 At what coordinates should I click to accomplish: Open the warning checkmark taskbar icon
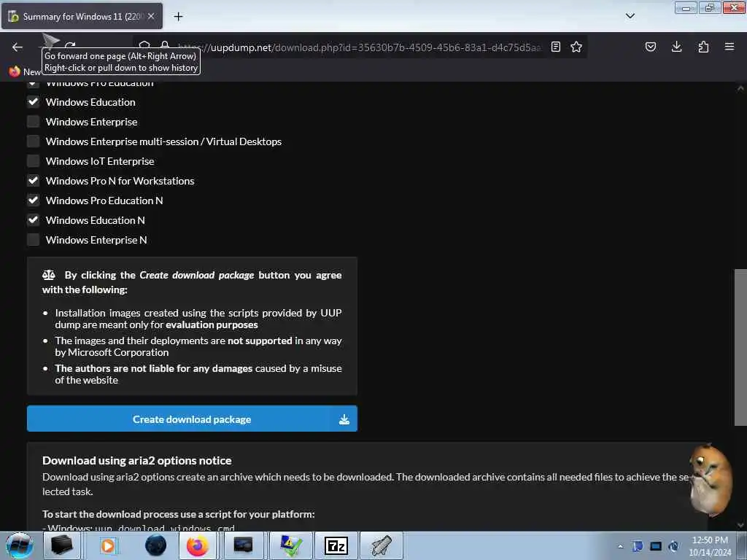coord(290,545)
